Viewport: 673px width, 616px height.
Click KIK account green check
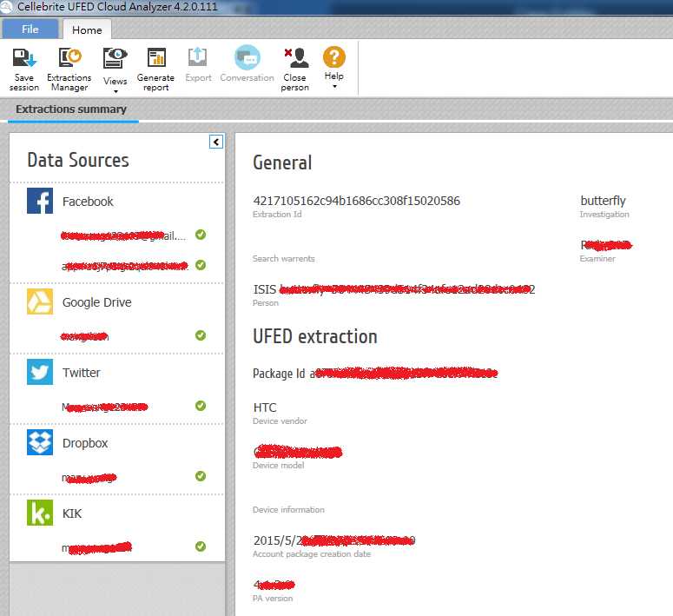click(201, 546)
